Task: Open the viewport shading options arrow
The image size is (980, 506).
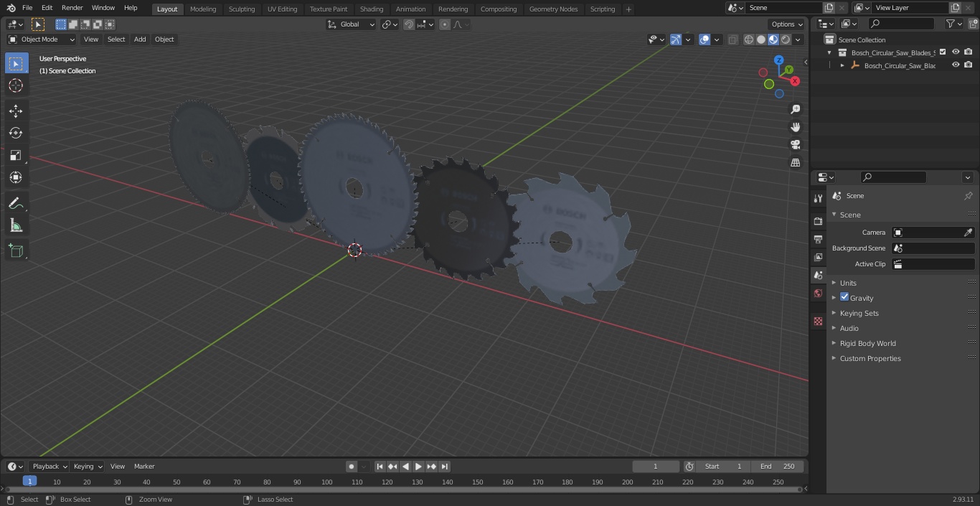Action: pos(798,39)
